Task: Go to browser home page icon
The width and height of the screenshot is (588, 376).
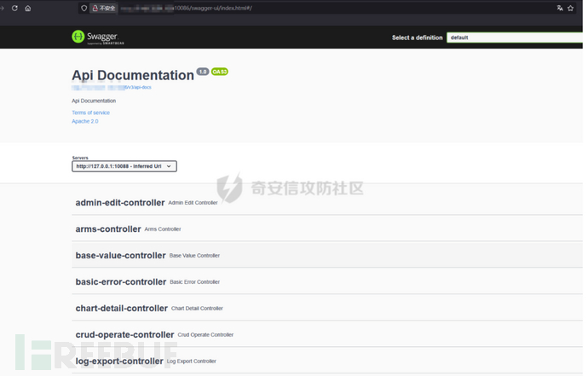Action: pos(28,8)
